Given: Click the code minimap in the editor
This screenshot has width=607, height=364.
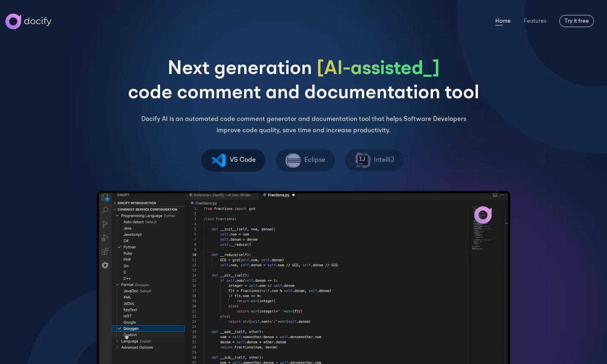Looking at the screenshot, I should (x=482, y=228).
